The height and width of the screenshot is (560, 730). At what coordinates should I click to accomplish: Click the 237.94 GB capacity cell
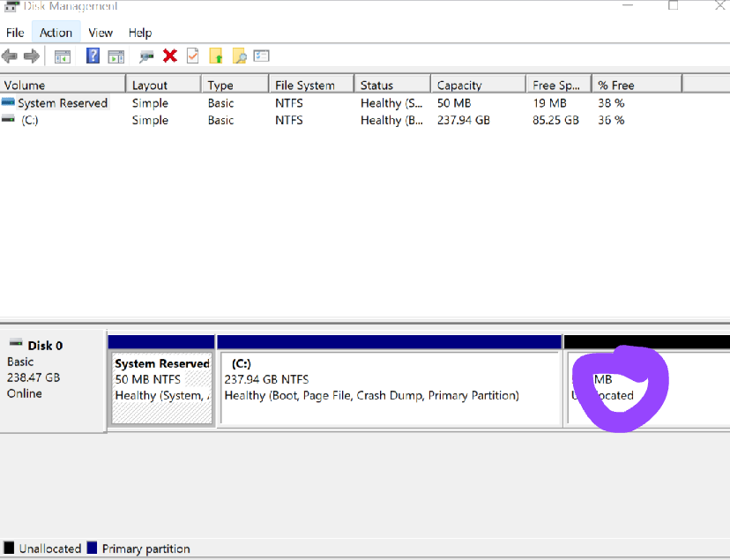click(x=463, y=120)
